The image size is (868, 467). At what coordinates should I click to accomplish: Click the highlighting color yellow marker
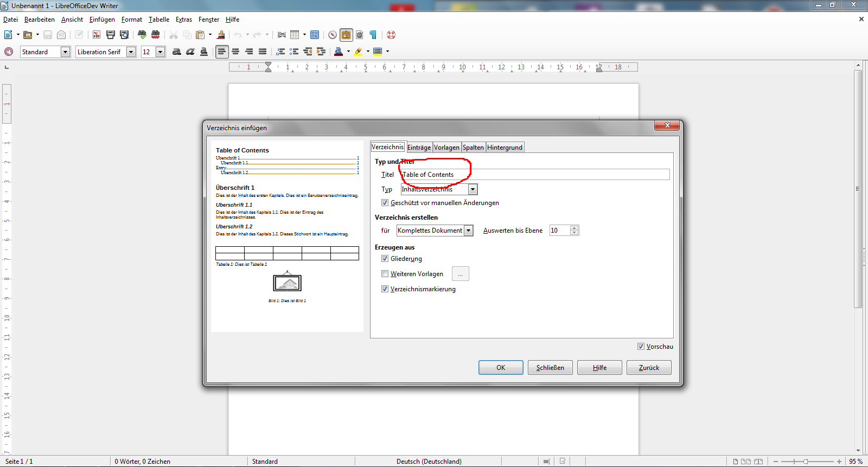[x=358, y=52]
